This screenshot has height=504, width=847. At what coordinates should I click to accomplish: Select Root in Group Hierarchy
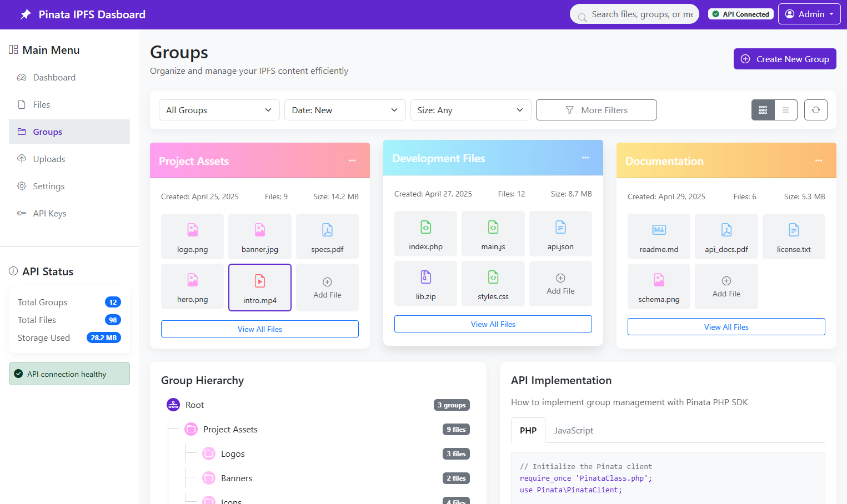[x=318, y=405]
